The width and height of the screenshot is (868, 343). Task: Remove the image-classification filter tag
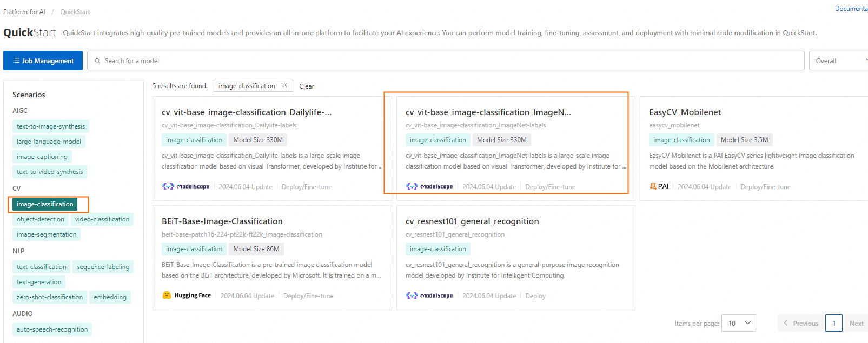click(x=284, y=85)
